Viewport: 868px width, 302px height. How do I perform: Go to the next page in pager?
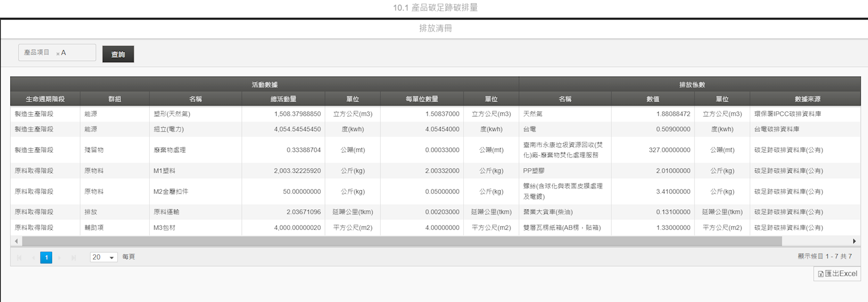[x=60, y=257]
